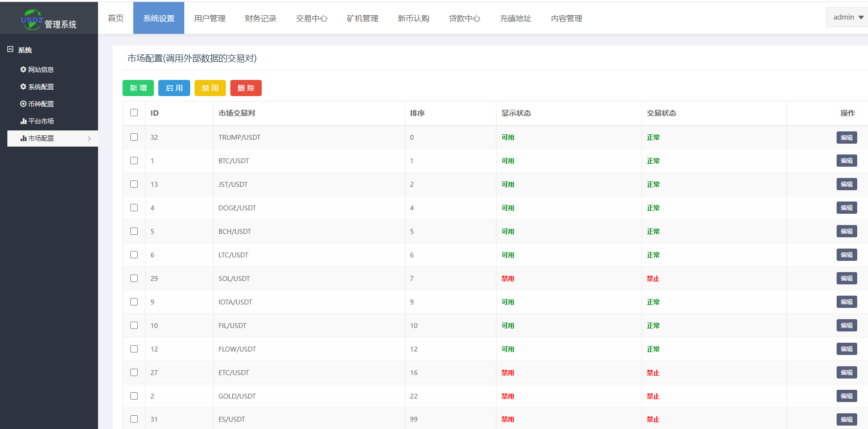Switch to the 矿机管理 tab
Viewport: 868px width, 429px height.
coord(362,18)
